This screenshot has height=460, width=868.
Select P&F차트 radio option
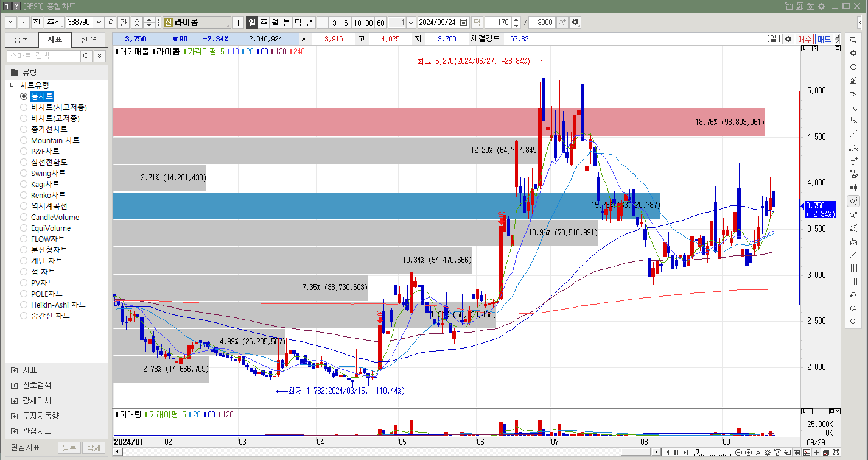[24, 151]
